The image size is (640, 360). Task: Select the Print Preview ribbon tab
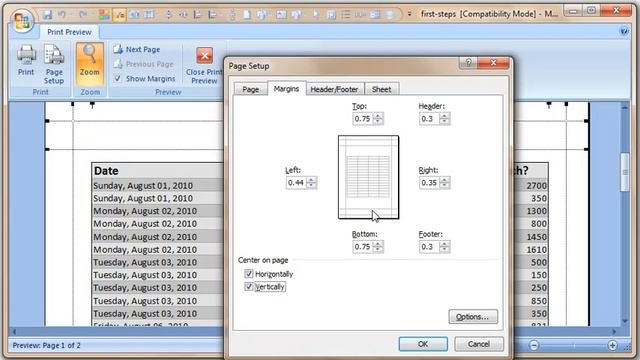pos(69,32)
